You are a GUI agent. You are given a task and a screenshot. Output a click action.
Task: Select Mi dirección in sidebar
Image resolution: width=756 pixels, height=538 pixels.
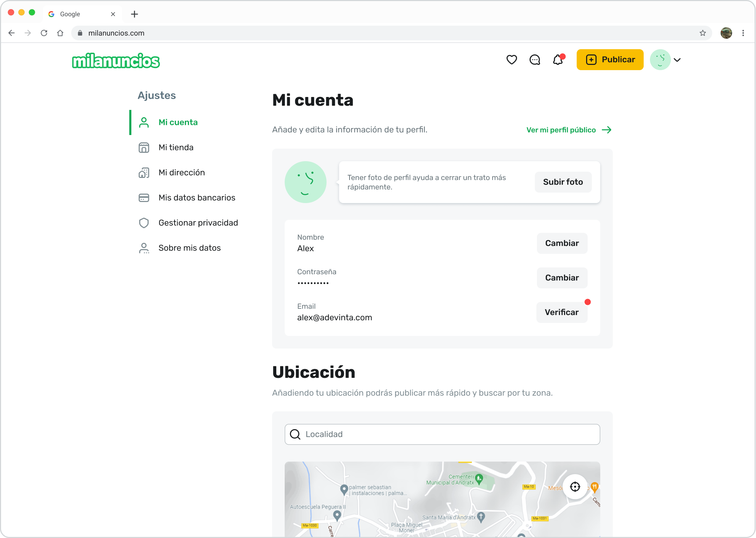(x=181, y=172)
